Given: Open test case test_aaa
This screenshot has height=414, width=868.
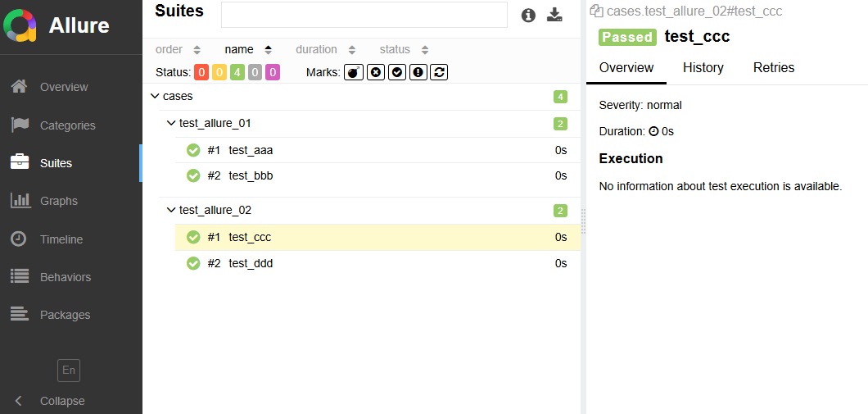Looking at the screenshot, I should point(377,150).
